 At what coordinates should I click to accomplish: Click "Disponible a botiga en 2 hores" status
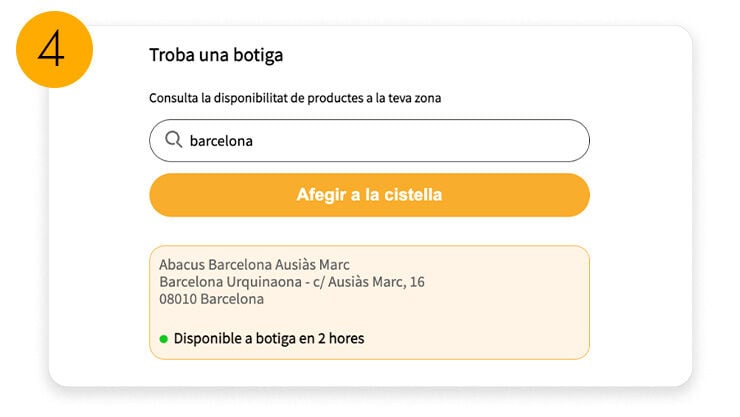[x=268, y=338]
